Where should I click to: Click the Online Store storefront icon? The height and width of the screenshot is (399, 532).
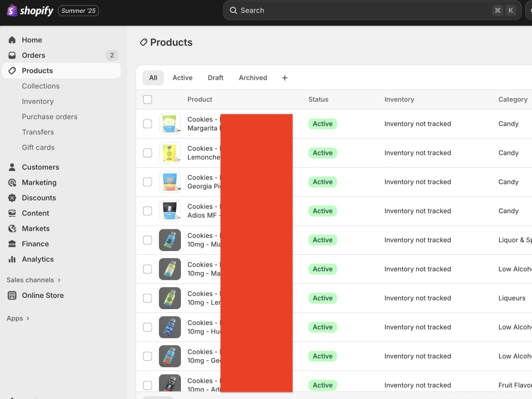point(12,295)
